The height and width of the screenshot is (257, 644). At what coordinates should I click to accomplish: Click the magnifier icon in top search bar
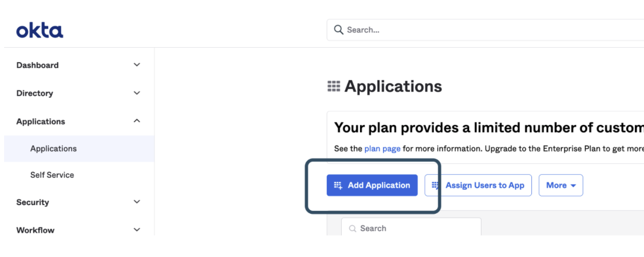pos(338,30)
